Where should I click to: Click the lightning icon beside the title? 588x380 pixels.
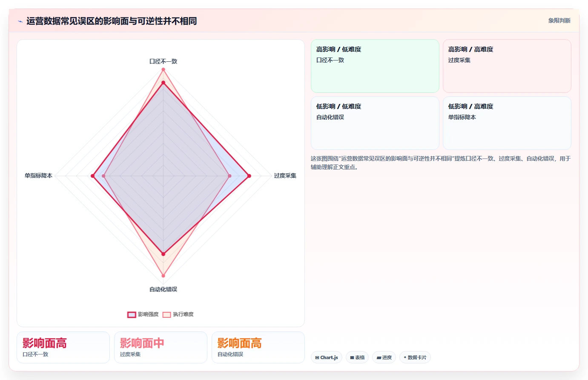click(20, 21)
